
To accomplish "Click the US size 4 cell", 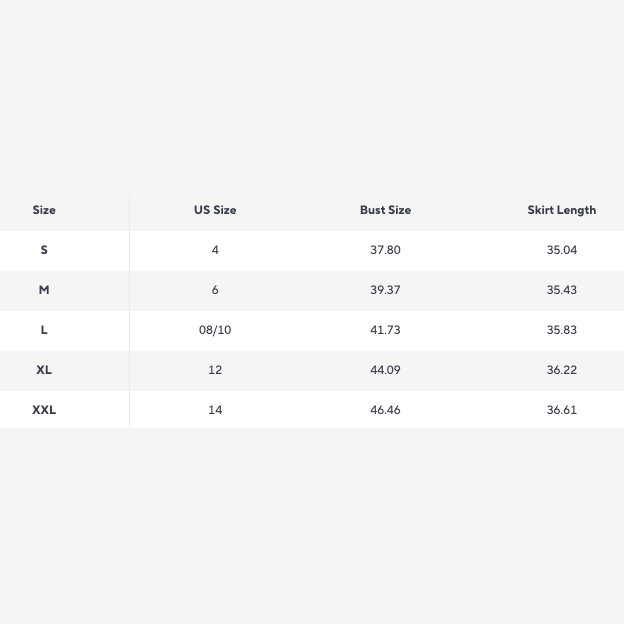I will 215,250.
